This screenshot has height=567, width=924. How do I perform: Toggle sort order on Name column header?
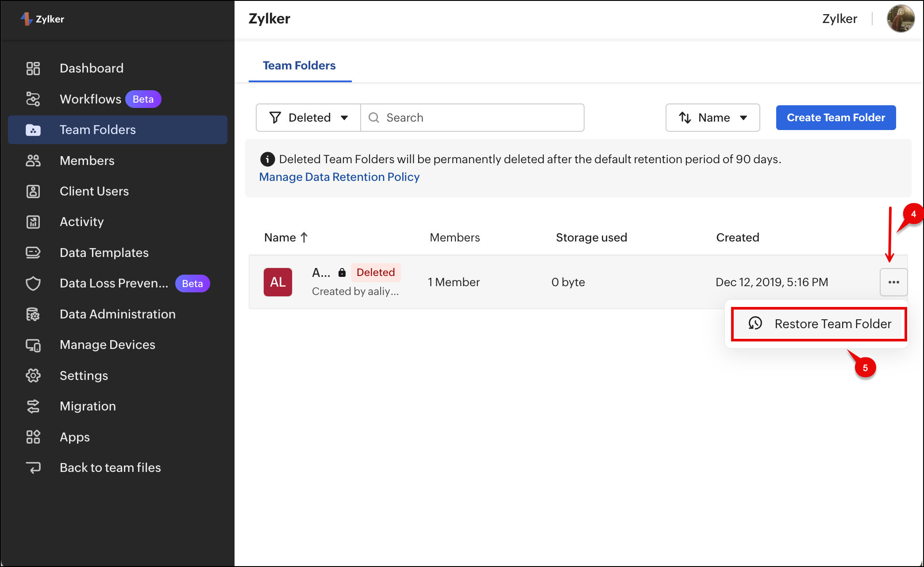tap(286, 238)
